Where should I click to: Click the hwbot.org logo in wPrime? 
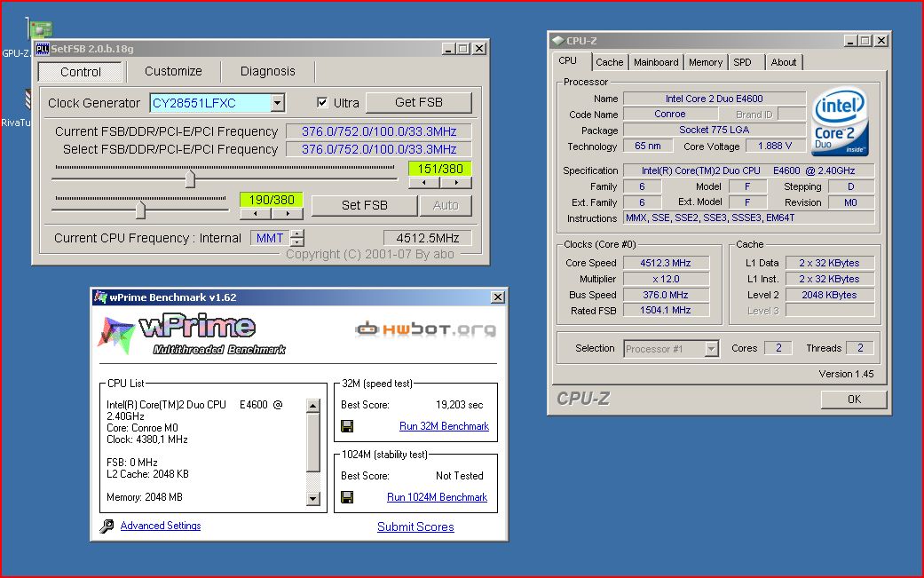click(x=425, y=329)
